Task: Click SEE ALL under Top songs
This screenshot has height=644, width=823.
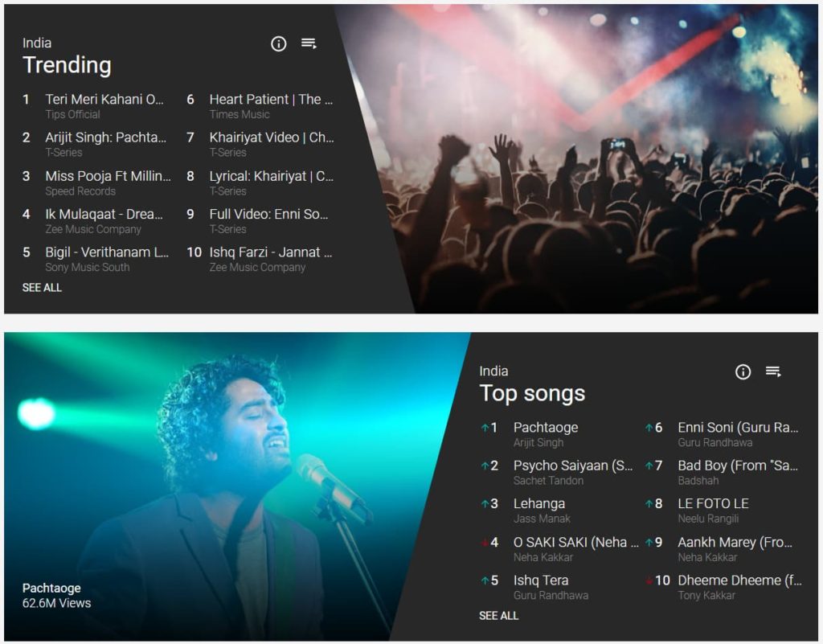Action: point(498,616)
